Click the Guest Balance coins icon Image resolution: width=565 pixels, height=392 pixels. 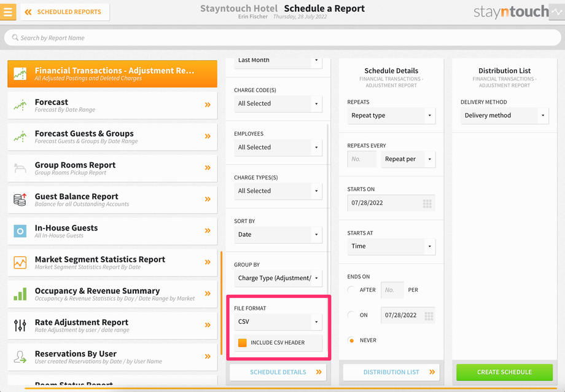tap(20, 200)
